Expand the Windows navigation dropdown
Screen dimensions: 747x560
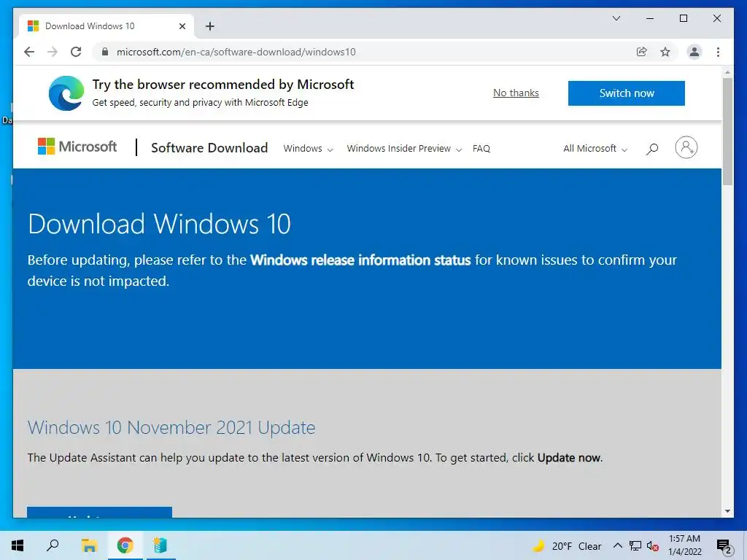point(308,149)
